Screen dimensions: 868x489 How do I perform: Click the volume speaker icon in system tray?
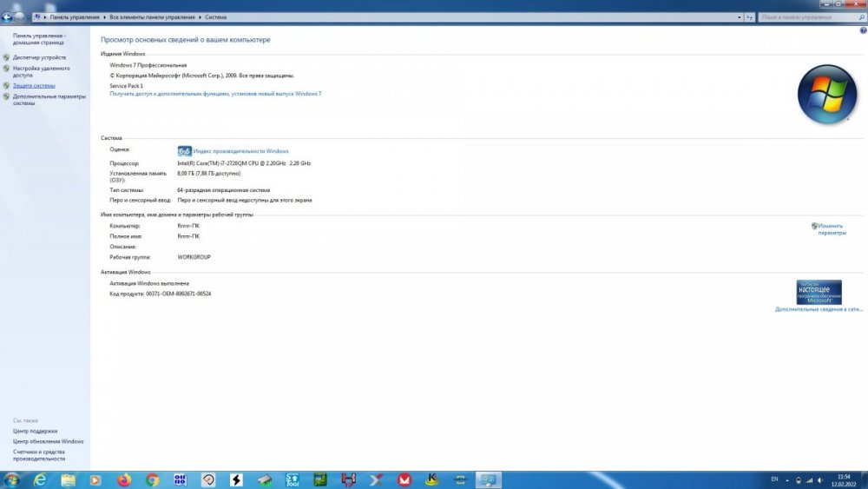[x=820, y=480]
